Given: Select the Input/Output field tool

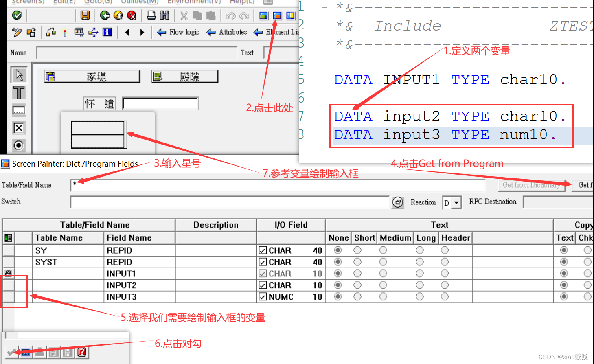Looking at the screenshot, I should pos(19,110).
